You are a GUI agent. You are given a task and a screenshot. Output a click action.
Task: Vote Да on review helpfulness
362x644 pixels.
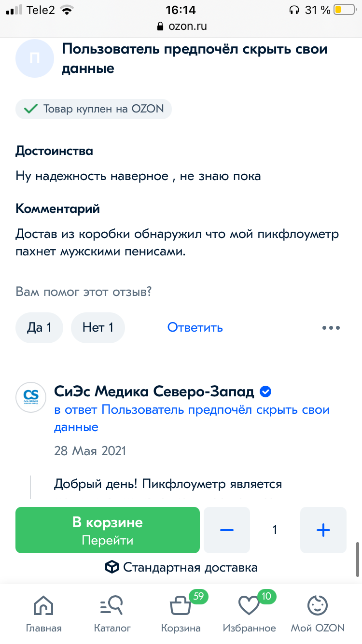click(x=40, y=328)
